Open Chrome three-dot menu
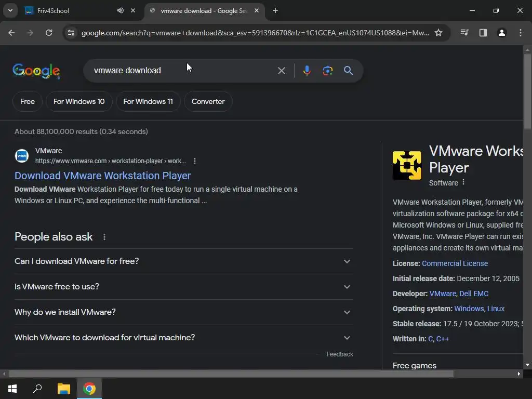The image size is (532, 399). [x=521, y=33]
